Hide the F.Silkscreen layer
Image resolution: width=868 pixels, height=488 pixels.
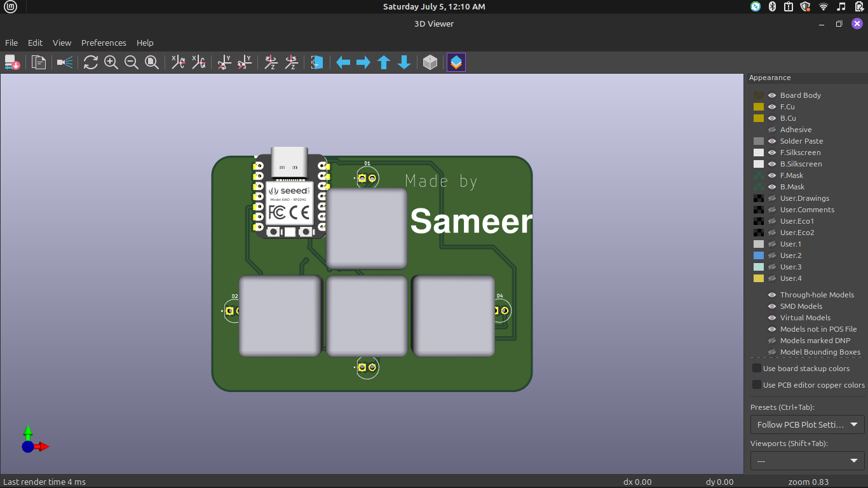pos(772,152)
